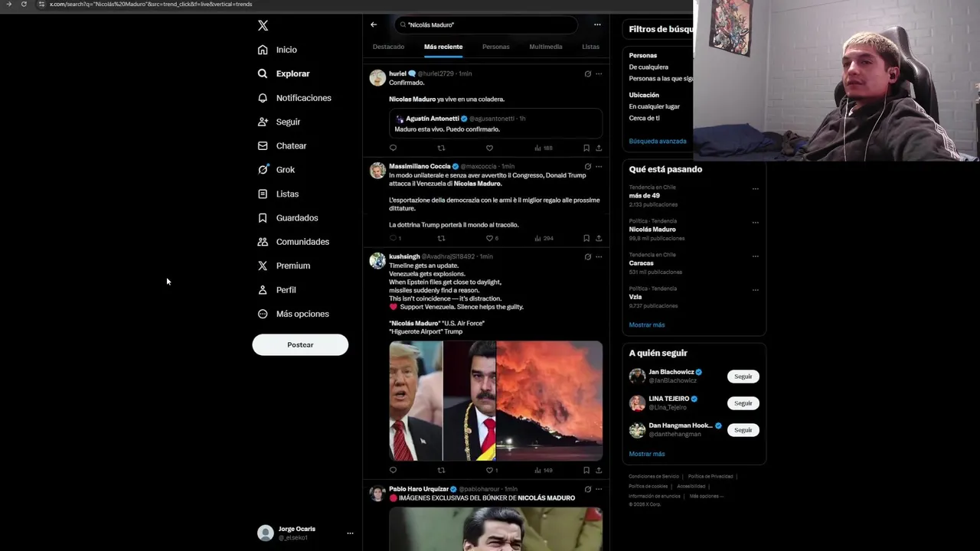980x551 pixels.
Task: Open Chatear messages
Action: (282, 145)
